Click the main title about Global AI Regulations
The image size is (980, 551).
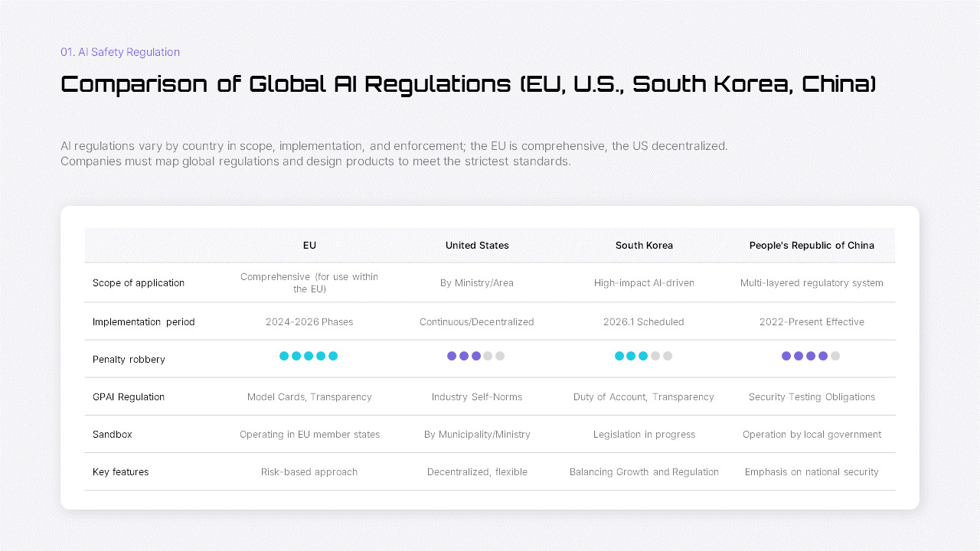pos(469,84)
